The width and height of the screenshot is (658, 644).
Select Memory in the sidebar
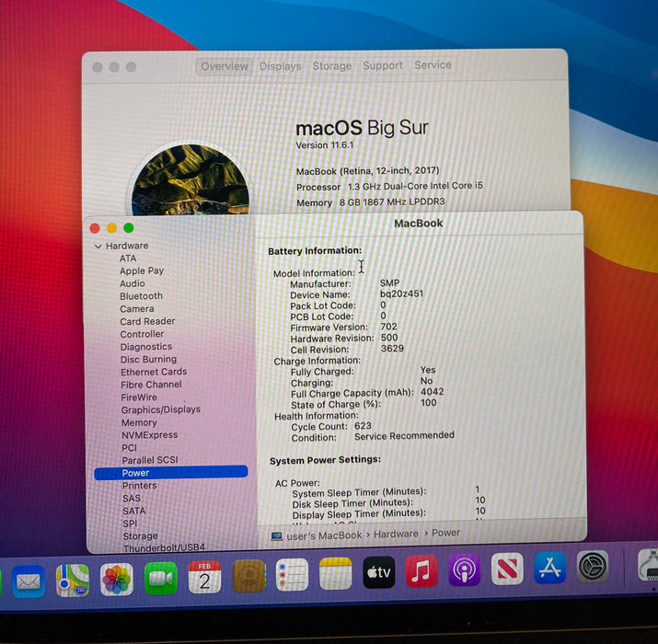click(x=139, y=423)
